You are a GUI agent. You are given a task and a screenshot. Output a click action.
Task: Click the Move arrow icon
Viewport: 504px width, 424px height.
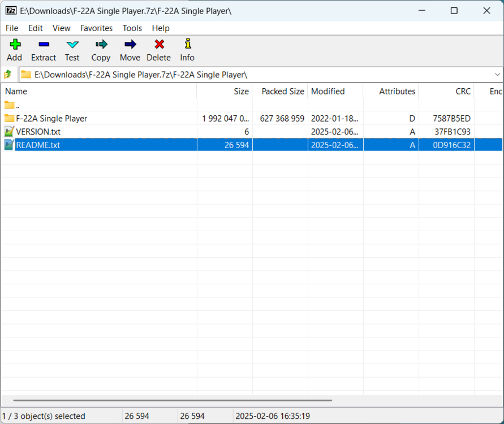[130, 45]
